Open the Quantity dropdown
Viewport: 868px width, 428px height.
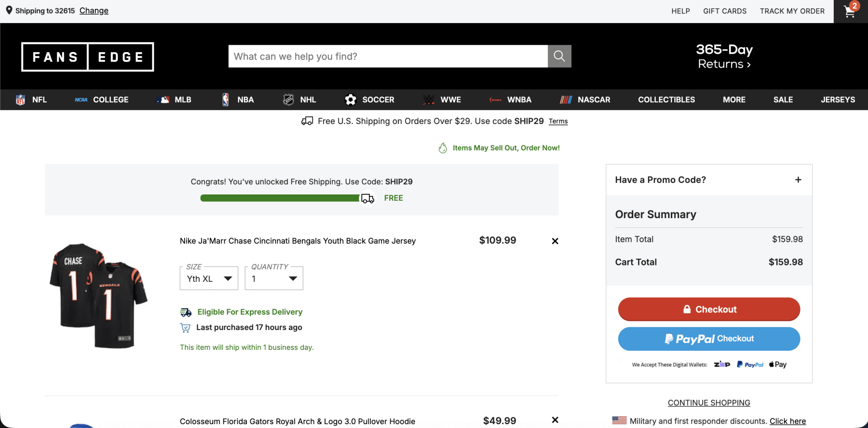[274, 278]
